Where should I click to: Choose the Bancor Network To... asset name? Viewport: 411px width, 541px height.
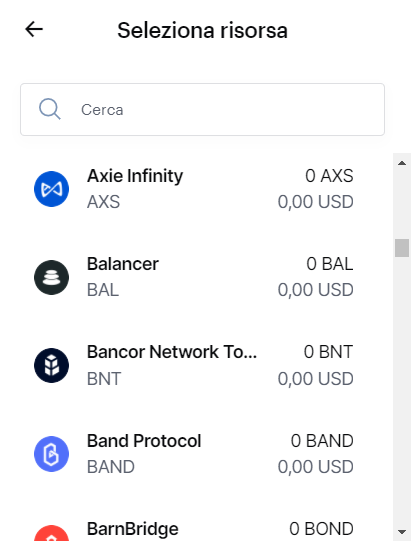[x=172, y=352]
